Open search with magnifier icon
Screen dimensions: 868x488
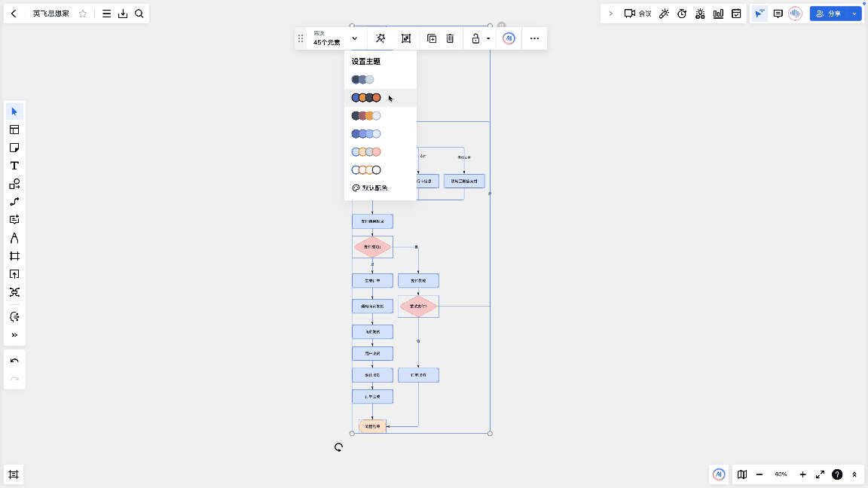click(x=139, y=14)
